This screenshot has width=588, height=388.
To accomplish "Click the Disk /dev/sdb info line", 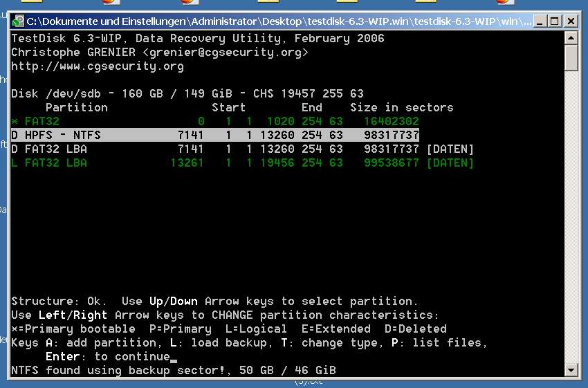I will point(187,93).
